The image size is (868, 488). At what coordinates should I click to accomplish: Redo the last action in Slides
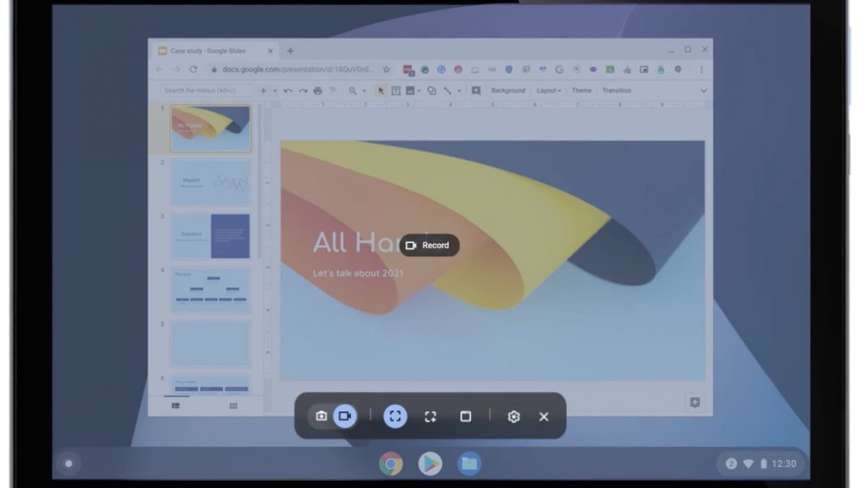click(303, 90)
